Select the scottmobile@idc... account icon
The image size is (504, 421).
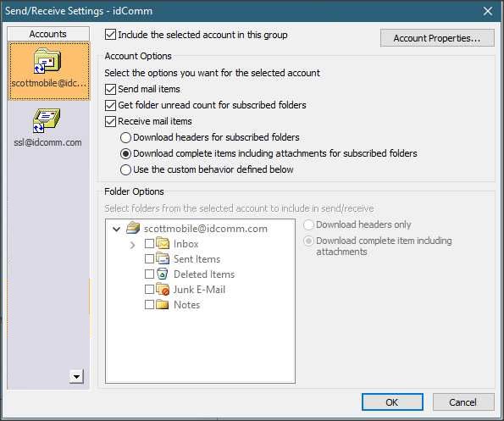coord(47,60)
